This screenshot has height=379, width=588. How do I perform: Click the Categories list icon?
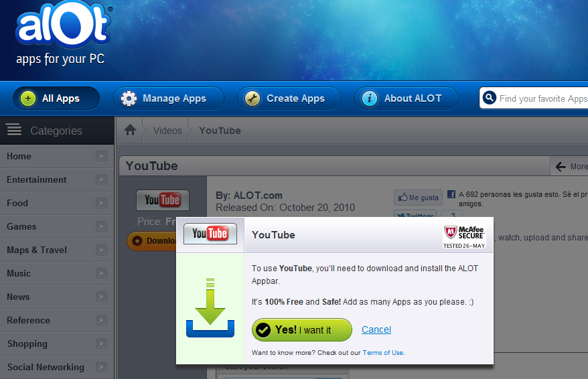pyautogui.click(x=14, y=129)
